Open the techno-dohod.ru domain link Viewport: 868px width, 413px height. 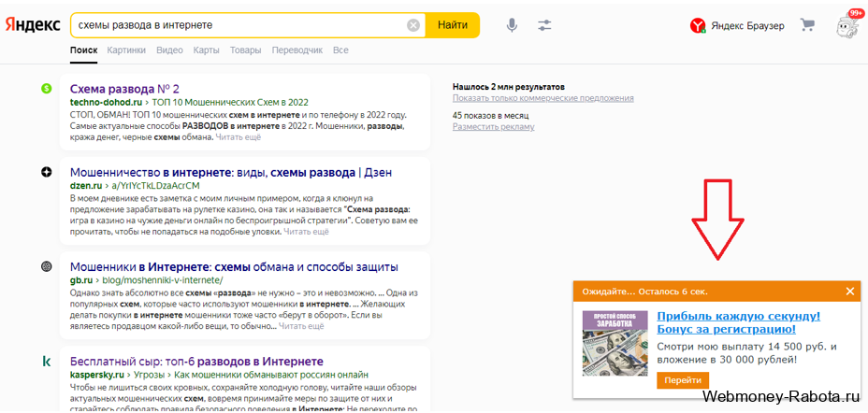(107, 102)
